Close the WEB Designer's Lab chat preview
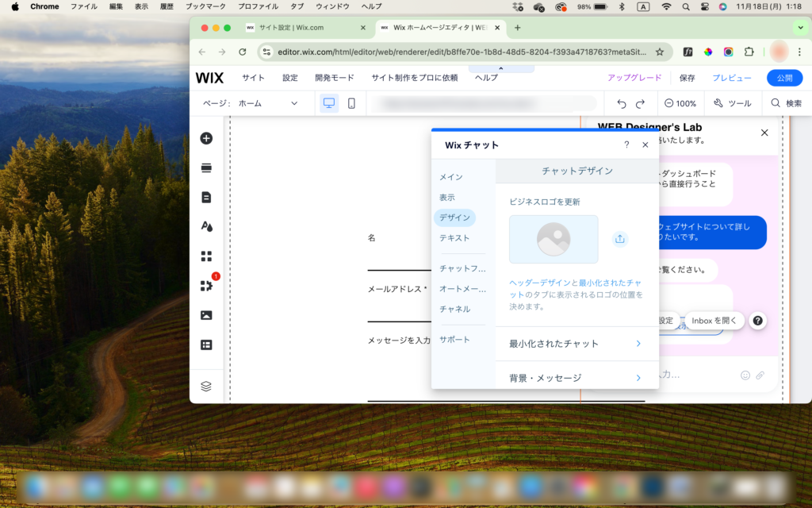The width and height of the screenshot is (812, 508). (764, 133)
